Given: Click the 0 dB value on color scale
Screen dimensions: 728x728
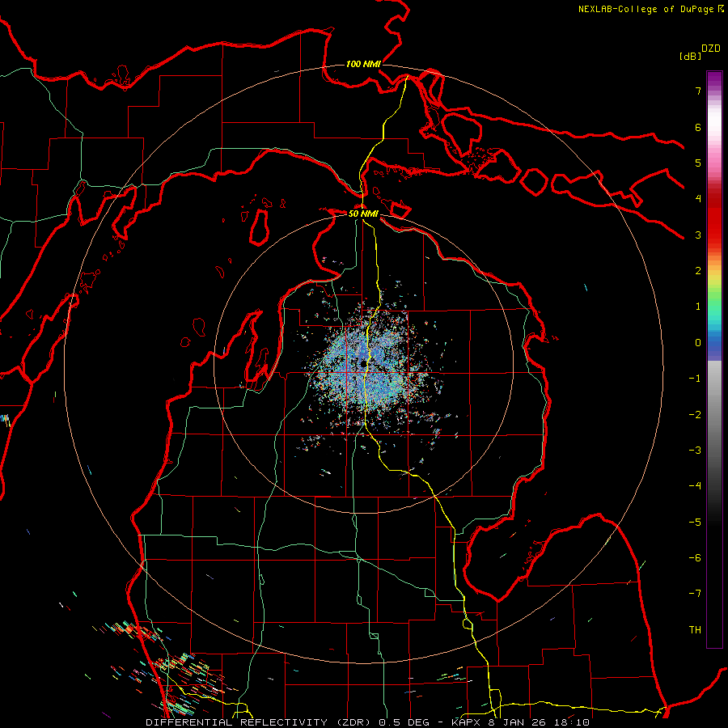Looking at the screenshot, I should tap(698, 343).
